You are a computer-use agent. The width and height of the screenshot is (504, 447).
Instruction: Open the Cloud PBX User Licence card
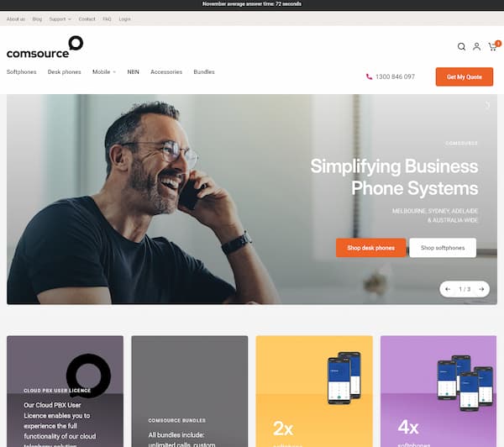click(x=65, y=392)
